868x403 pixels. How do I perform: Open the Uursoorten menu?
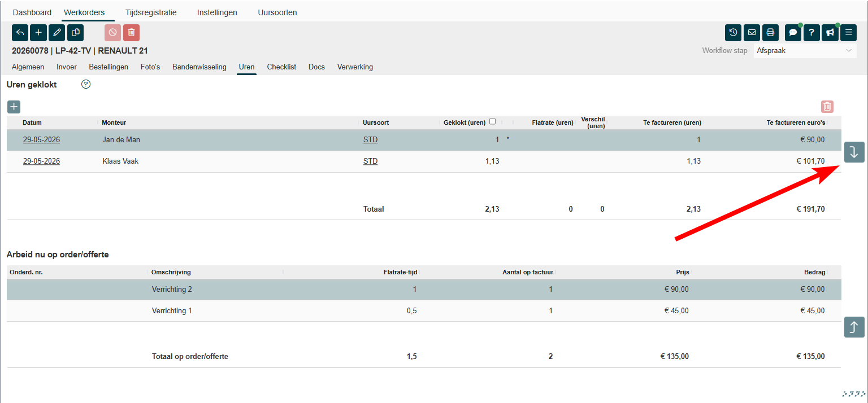click(277, 12)
